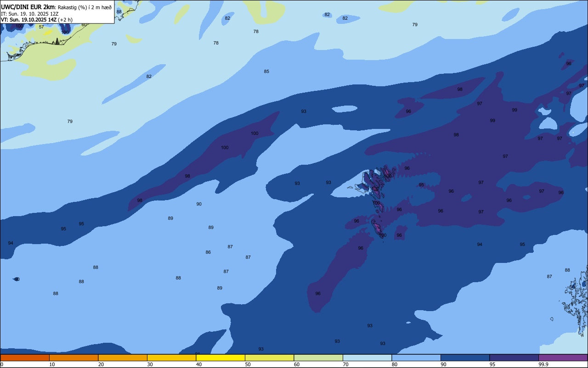Click the parameter label "Rakastig (%) í 2 m hæð"
Viewport: 588px width, 368px height.
click(85, 7)
